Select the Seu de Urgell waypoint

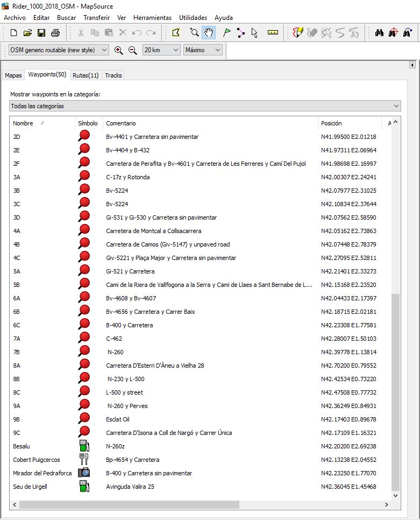coord(201,487)
